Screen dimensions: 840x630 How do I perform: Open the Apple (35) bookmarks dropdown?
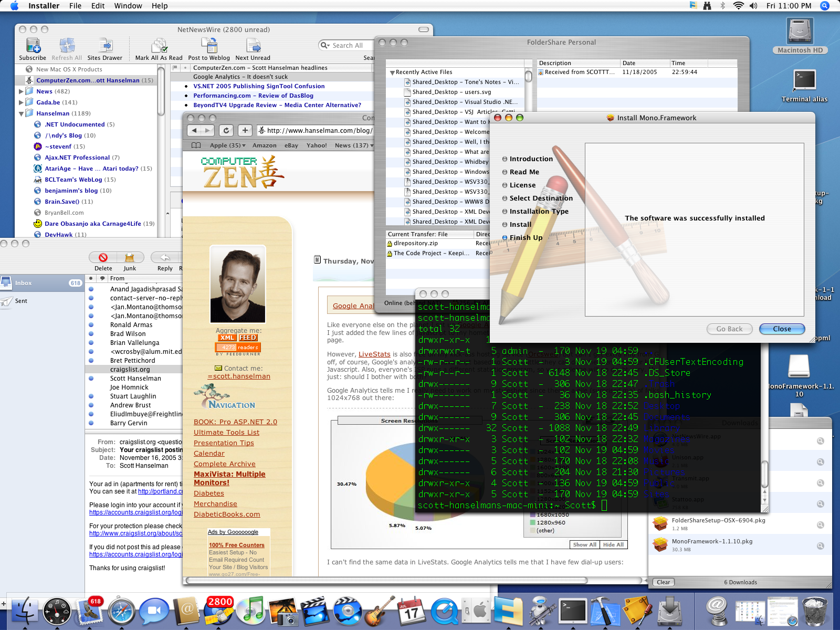227,145
